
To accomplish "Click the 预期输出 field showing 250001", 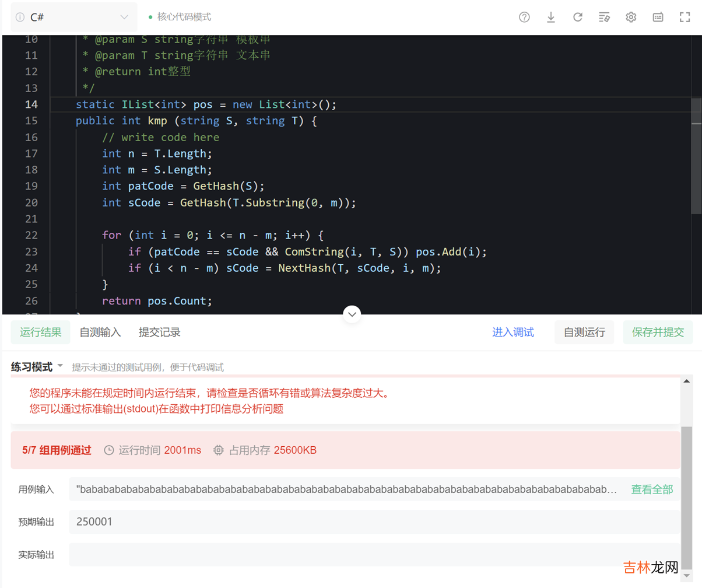I will click(x=373, y=521).
